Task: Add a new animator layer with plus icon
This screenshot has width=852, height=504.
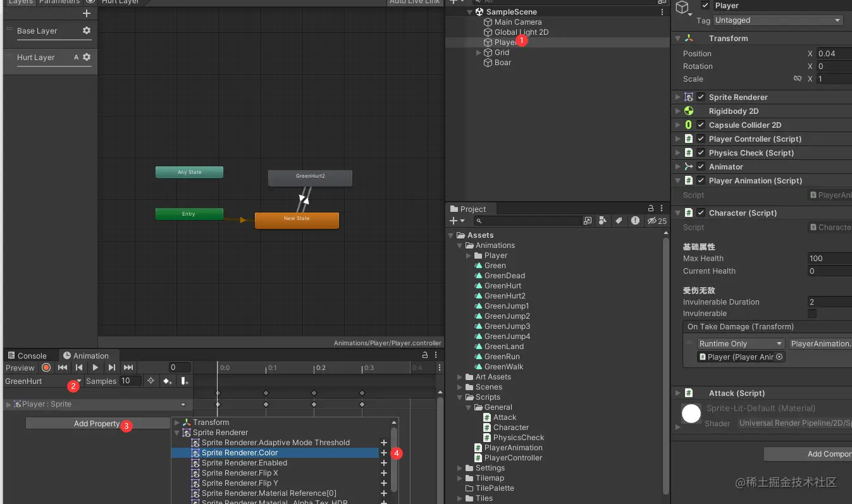Action: coord(87,13)
